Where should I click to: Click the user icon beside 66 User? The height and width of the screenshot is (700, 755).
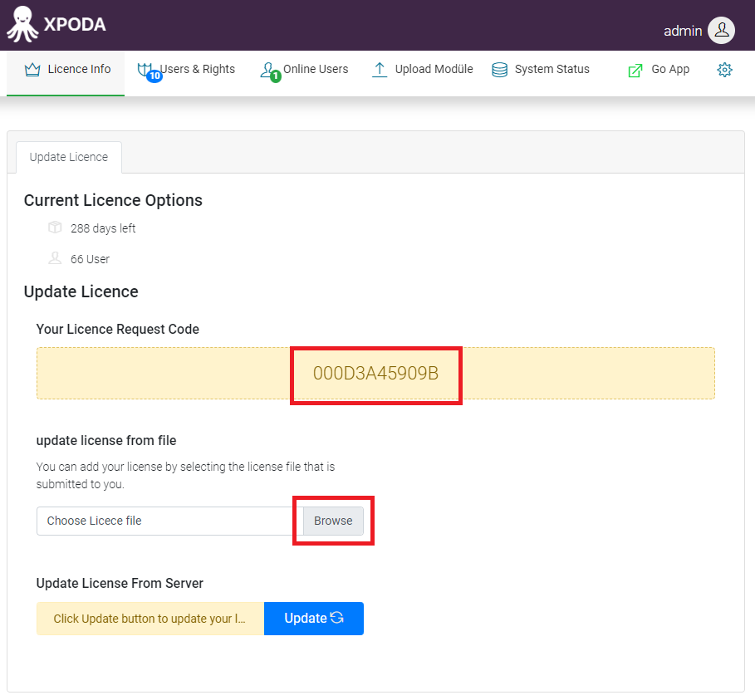(x=55, y=258)
